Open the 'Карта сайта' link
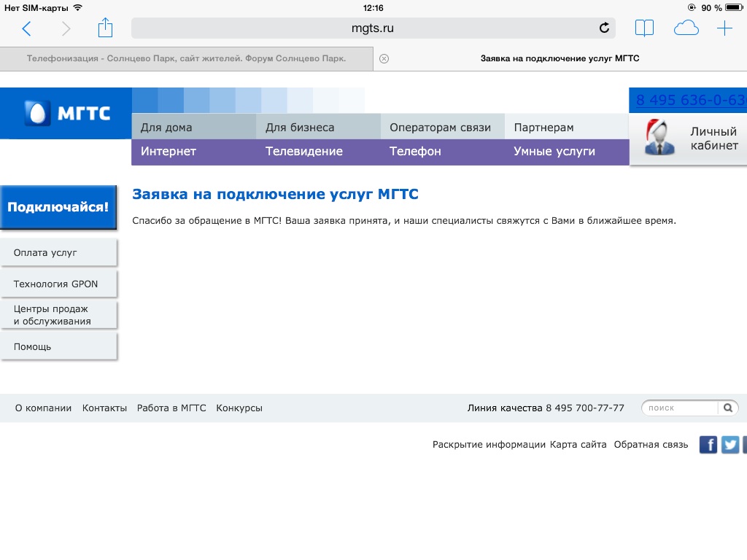Screen dimensions: 747x560 tap(578, 445)
